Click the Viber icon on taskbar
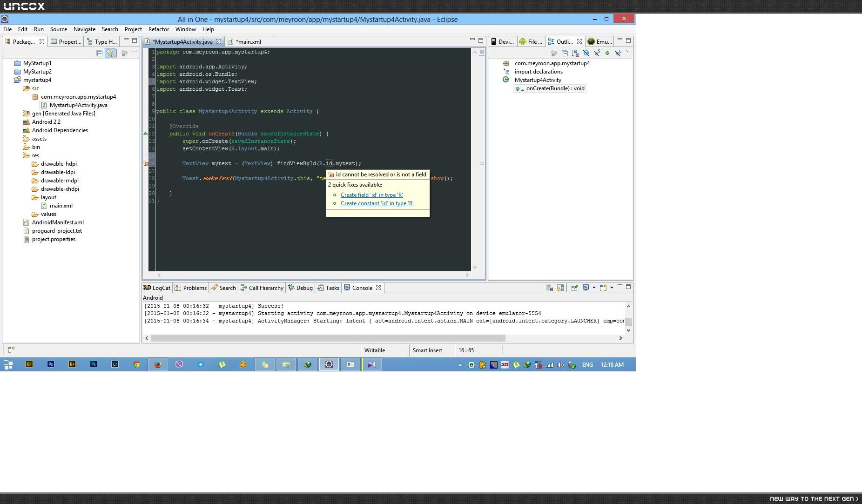The image size is (862, 504). [179, 365]
